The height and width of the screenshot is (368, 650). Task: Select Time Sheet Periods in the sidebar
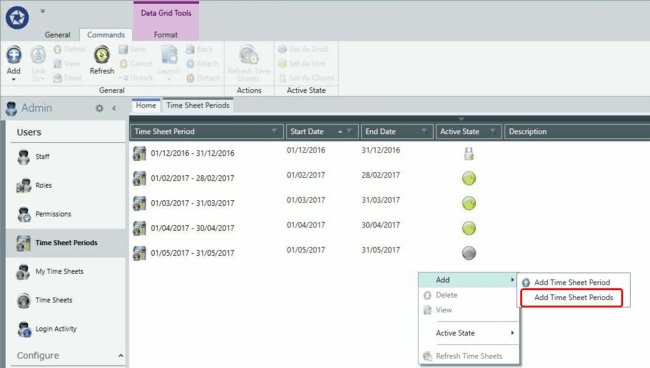point(66,243)
